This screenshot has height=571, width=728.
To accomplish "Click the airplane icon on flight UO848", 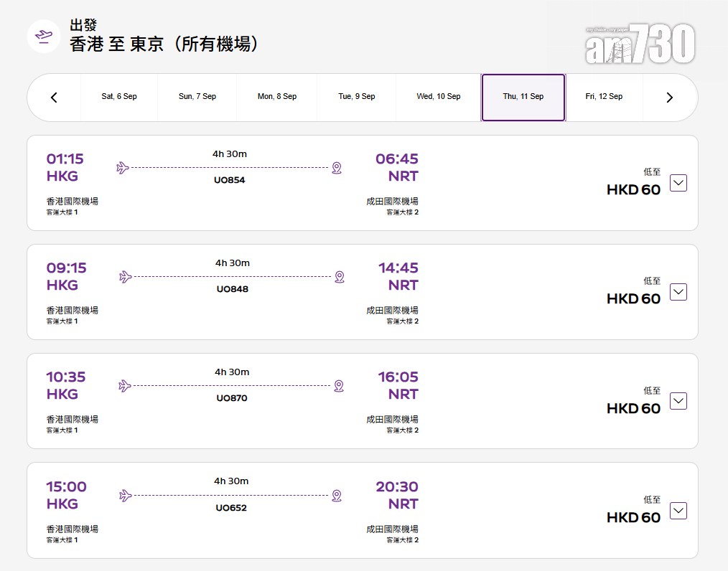I will tap(126, 277).
